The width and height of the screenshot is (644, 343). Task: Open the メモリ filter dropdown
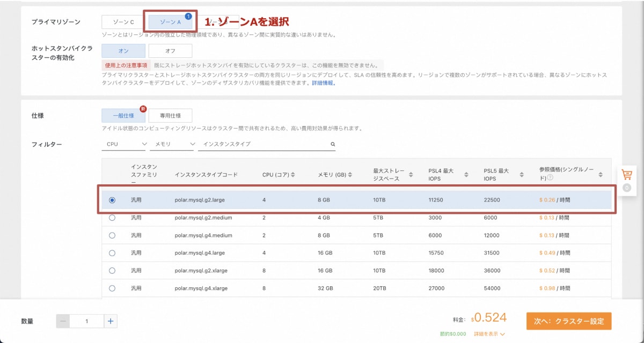[x=172, y=144]
